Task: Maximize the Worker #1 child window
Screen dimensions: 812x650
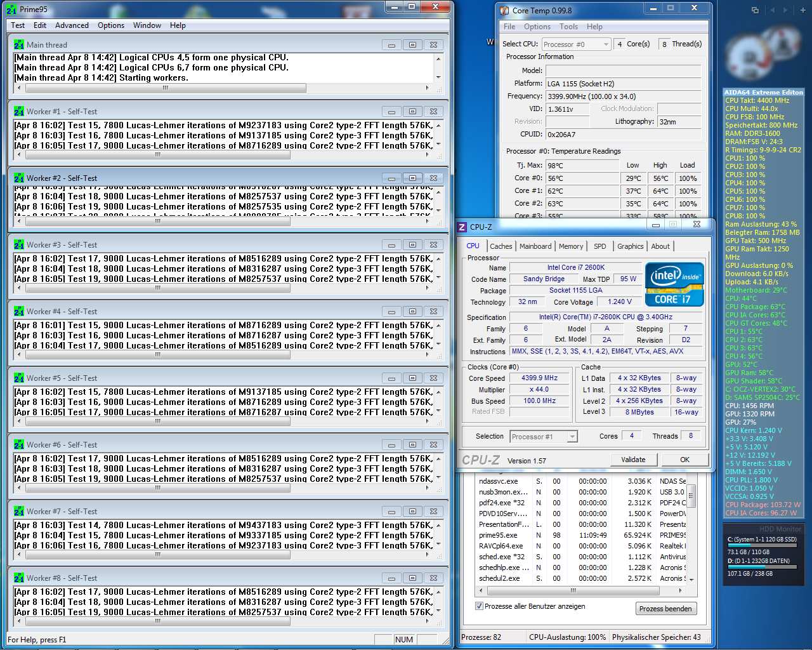Action: click(x=412, y=112)
